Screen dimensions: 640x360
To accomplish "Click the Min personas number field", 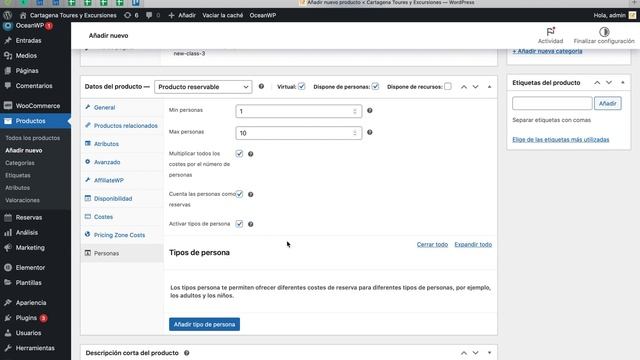I will [x=298, y=111].
